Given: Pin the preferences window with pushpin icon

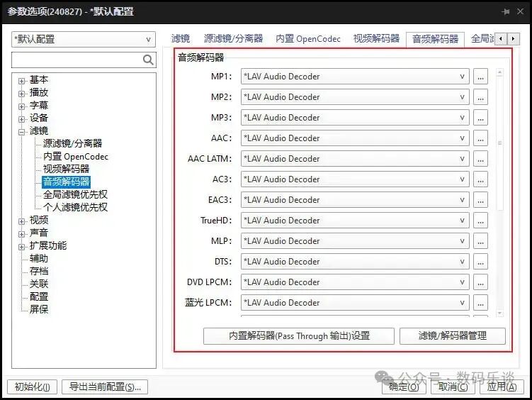Looking at the screenshot, I should pyautogui.click(x=506, y=11).
